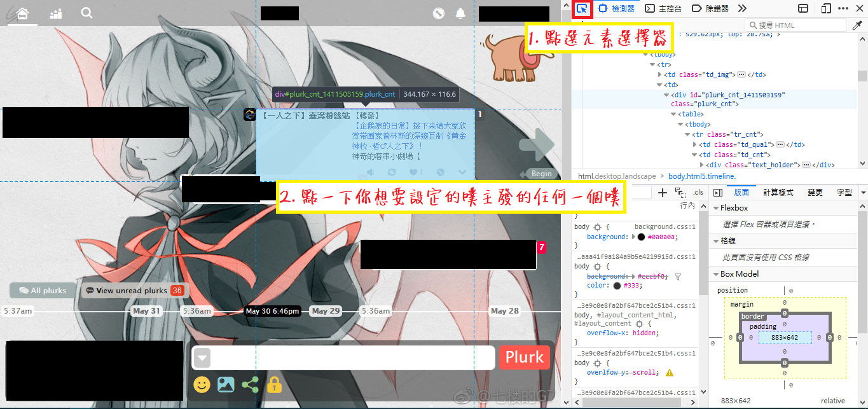
Task: Click the red Plurk submit button
Action: pos(524,357)
